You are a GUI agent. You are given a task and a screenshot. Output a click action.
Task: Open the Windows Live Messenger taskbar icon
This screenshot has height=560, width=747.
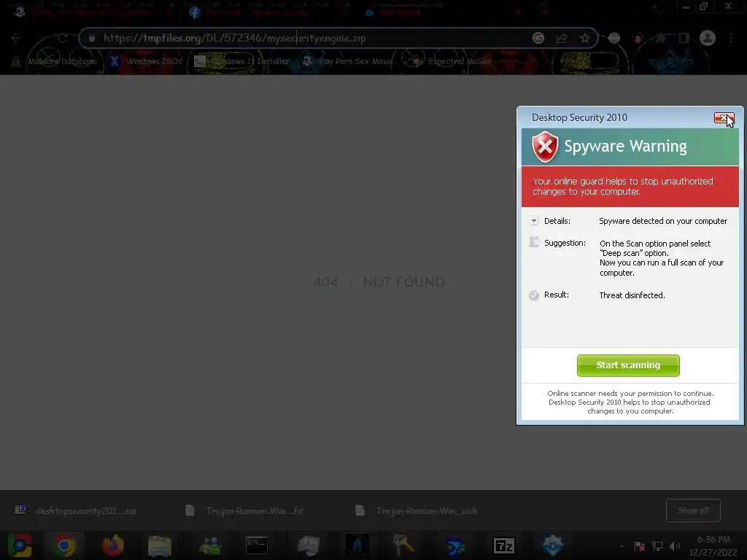click(210, 545)
